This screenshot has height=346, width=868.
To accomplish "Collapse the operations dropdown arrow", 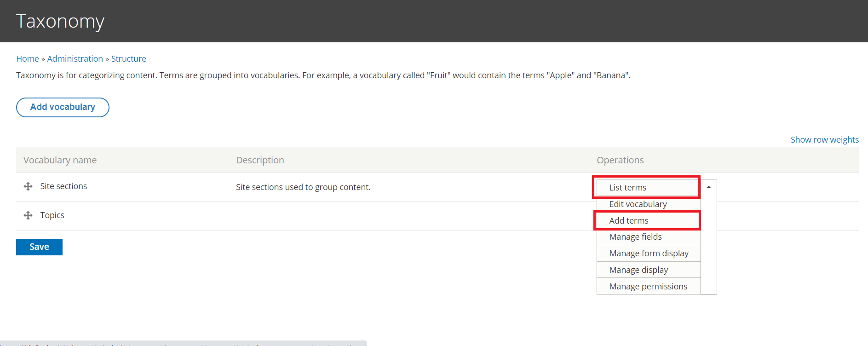I will (709, 187).
